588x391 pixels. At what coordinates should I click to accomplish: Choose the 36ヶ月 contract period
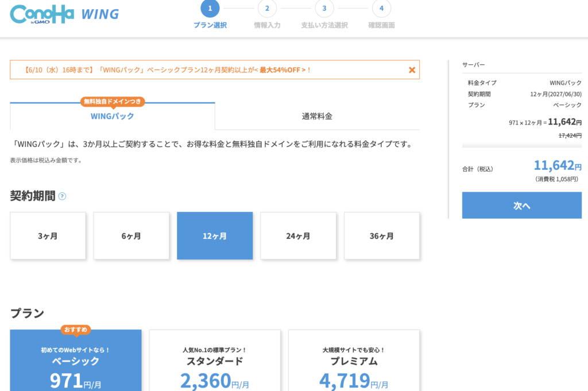tap(382, 236)
